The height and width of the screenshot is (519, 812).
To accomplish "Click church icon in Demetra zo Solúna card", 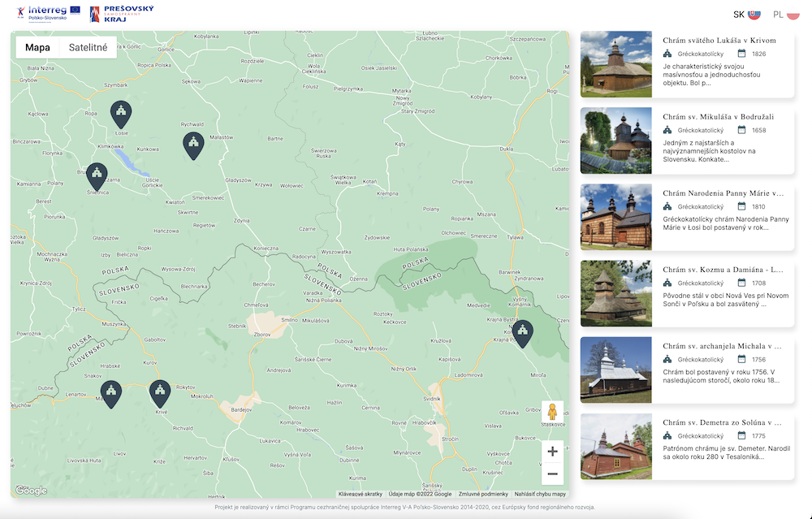I will click(667, 435).
